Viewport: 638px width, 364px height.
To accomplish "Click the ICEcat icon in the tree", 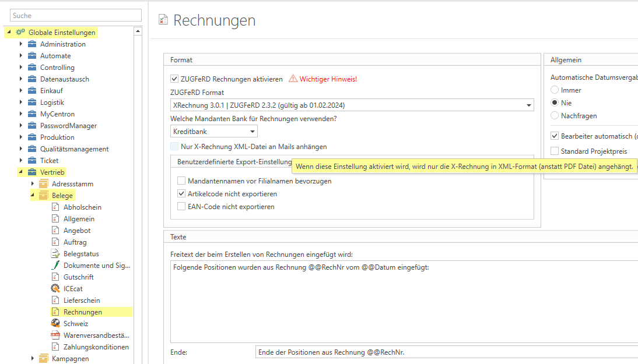I will point(55,289).
